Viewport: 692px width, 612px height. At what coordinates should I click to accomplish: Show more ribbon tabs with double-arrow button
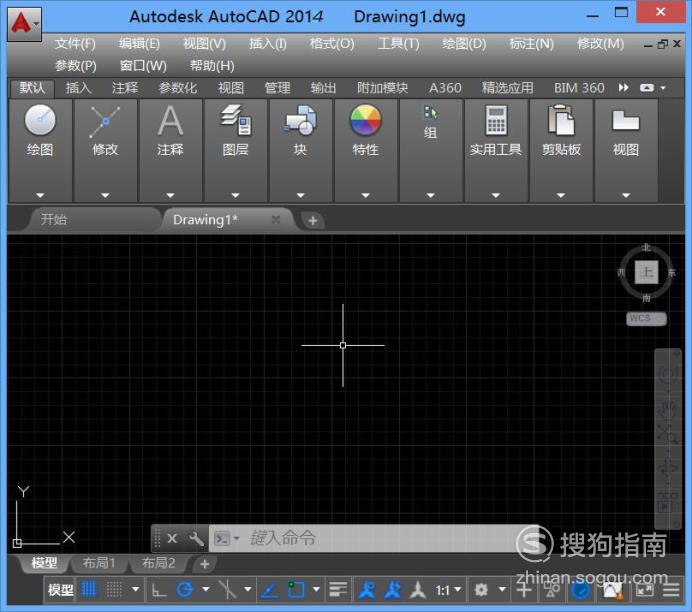(x=624, y=88)
